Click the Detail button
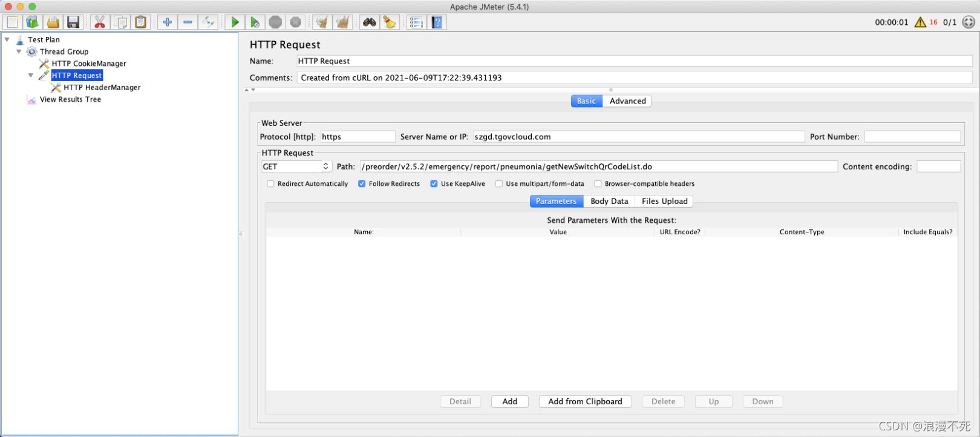Image resolution: width=980 pixels, height=437 pixels. pyautogui.click(x=460, y=402)
